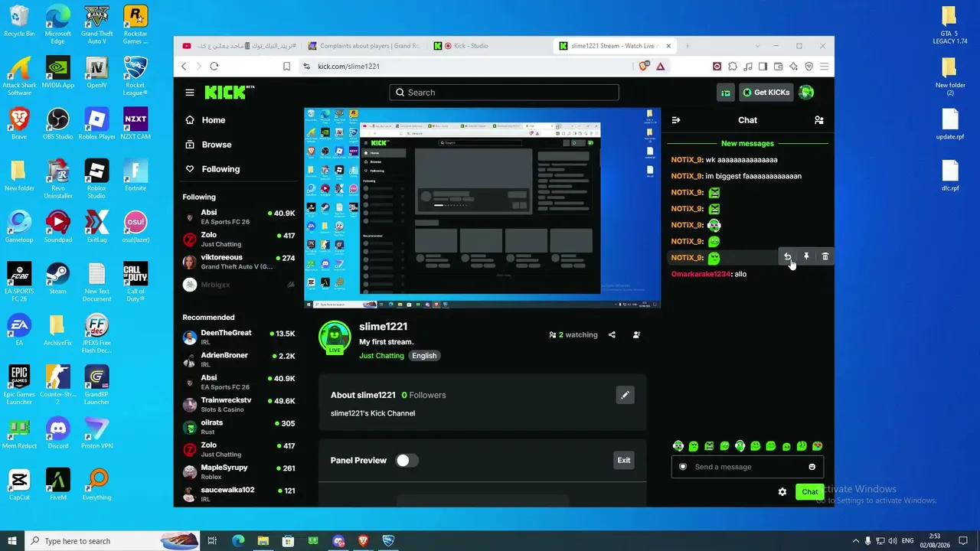Pin the hovered NOTiX_9 chat message
Screen dimensions: 980x551
[806, 257]
